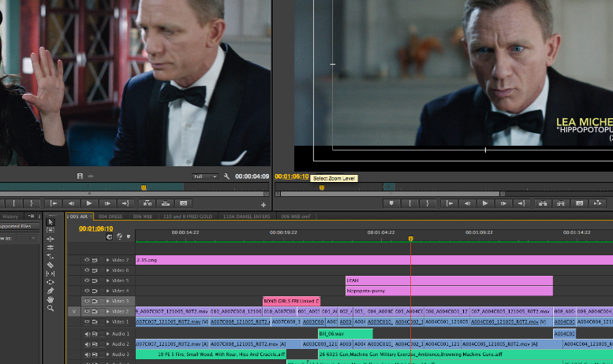This screenshot has height=364, width=613.
Task: Click Program monitor scrub bar playhead
Action: pyautogui.click(x=322, y=188)
